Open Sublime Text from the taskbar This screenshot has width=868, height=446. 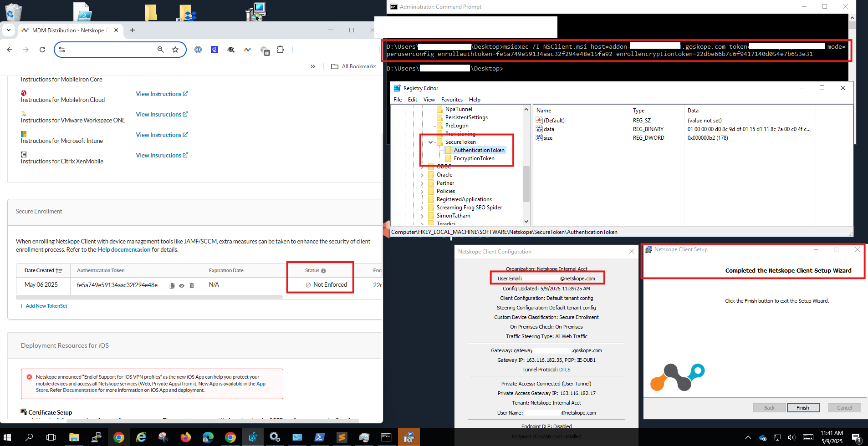[342, 437]
